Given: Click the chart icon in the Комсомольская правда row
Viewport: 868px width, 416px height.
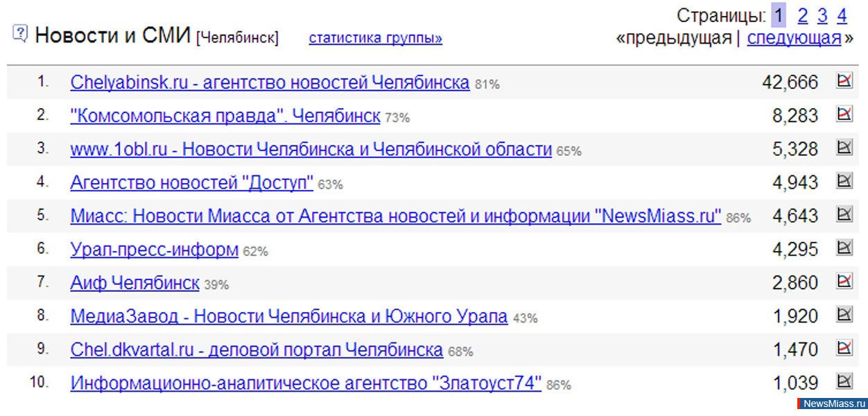Looking at the screenshot, I should pyautogui.click(x=844, y=114).
